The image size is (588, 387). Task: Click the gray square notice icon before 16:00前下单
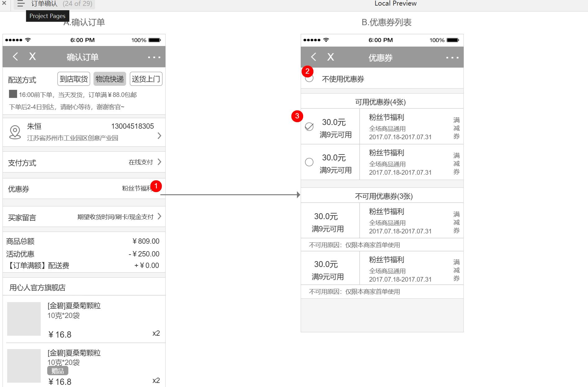[x=13, y=94]
